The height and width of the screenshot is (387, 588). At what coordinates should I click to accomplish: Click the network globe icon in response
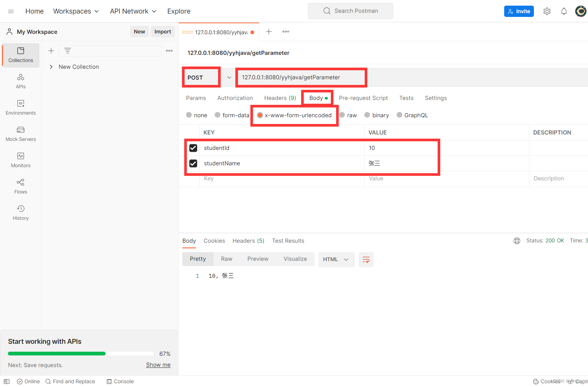517,241
